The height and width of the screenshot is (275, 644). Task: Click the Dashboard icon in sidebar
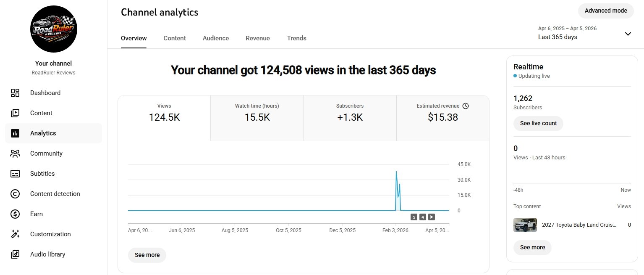coord(15,93)
